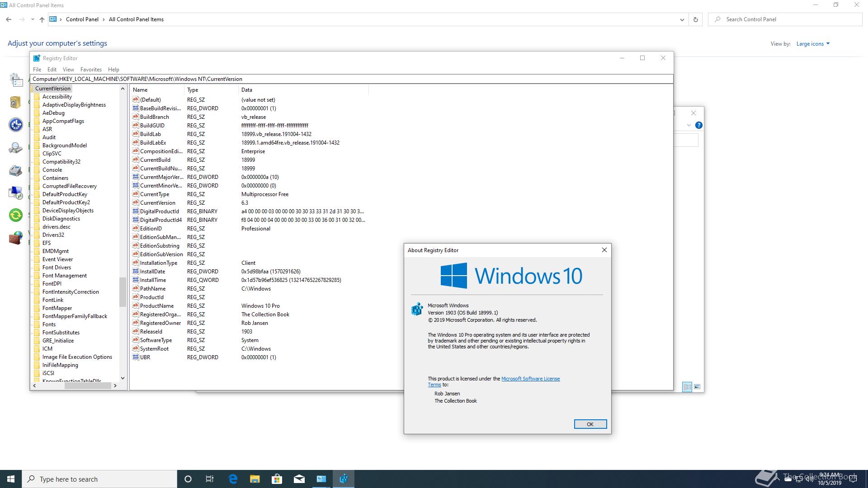Open recent locations dropdown arrow
This screenshot has width=868, height=488.
point(33,19)
